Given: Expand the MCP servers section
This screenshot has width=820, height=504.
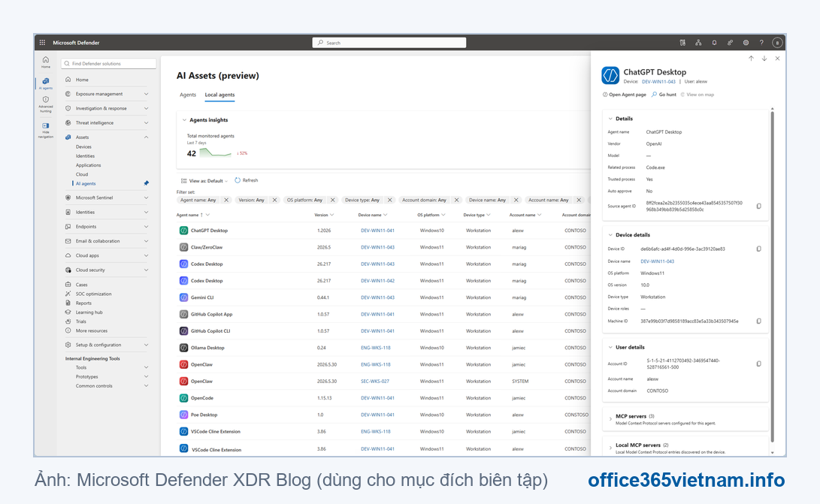Looking at the screenshot, I should (610, 419).
